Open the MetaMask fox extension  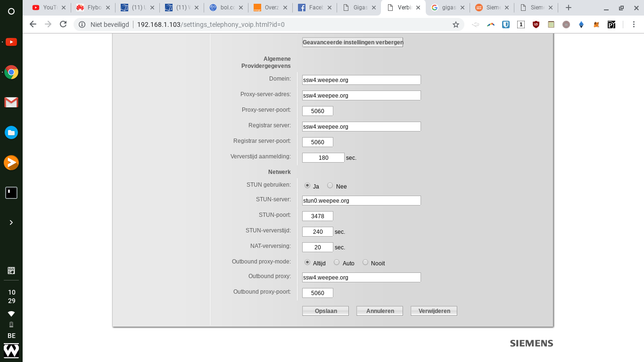click(x=596, y=25)
